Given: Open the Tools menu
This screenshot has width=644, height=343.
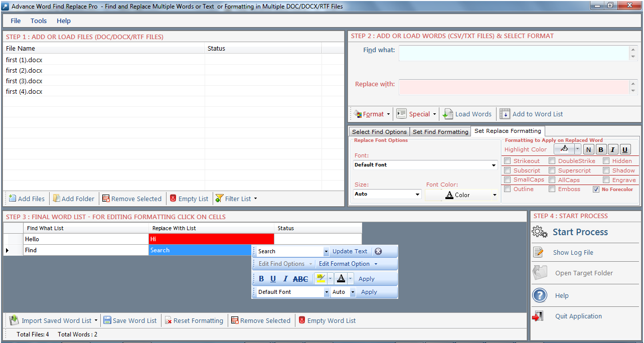Looking at the screenshot, I should coord(39,21).
